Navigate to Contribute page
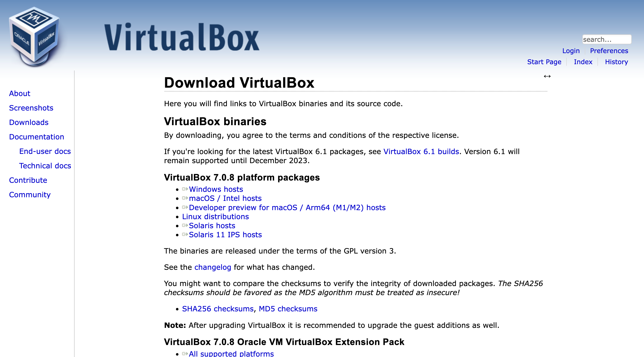 tap(27, 180)
